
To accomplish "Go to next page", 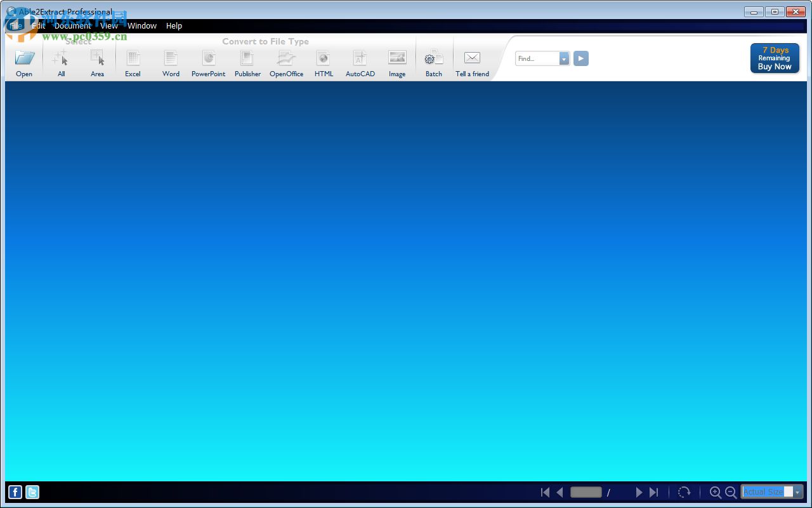I will tap(639, 492).
